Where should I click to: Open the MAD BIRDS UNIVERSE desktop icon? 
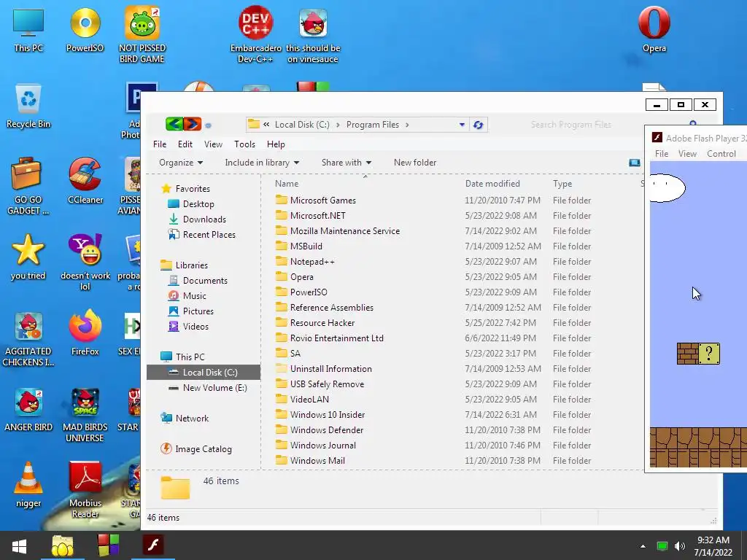85,415
